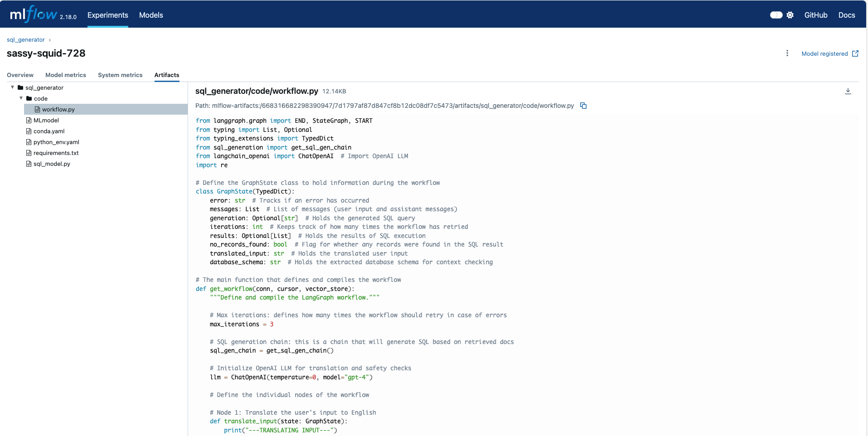Select conda.yaml in the artifact tree

pos(48,131)
